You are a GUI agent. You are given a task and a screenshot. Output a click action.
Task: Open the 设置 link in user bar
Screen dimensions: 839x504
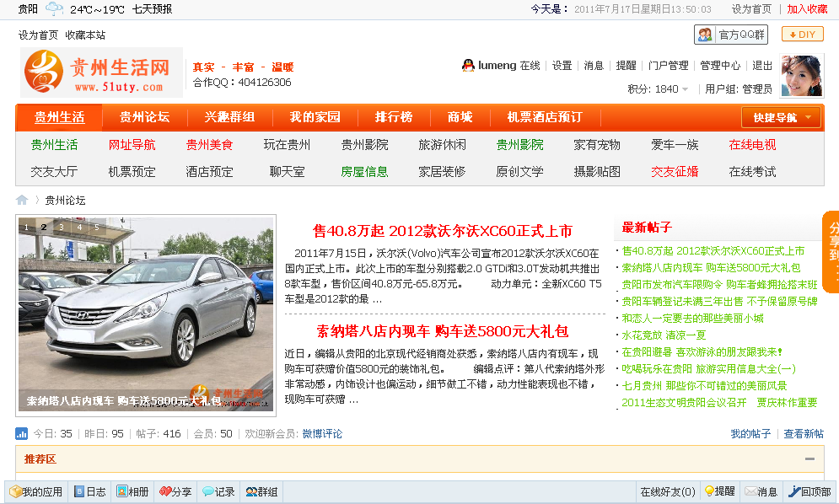click(562, 65)
